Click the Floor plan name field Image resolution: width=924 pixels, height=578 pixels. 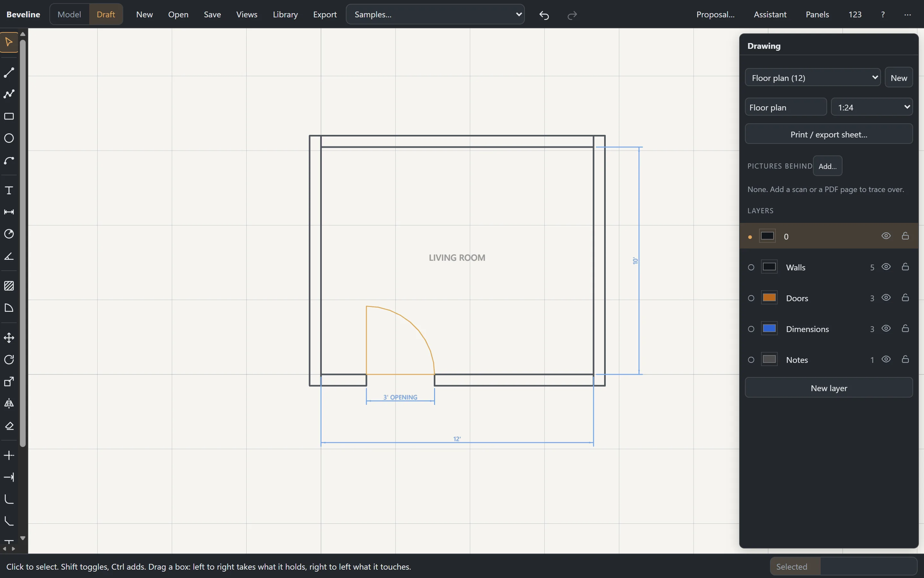click(786, 107)
